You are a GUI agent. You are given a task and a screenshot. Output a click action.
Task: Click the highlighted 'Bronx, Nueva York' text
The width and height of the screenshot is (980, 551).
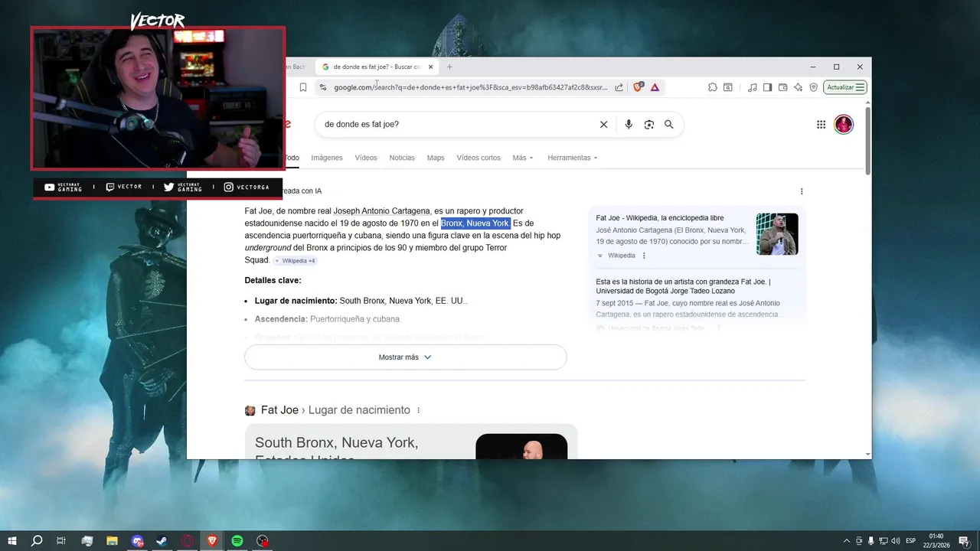[475, 223]
